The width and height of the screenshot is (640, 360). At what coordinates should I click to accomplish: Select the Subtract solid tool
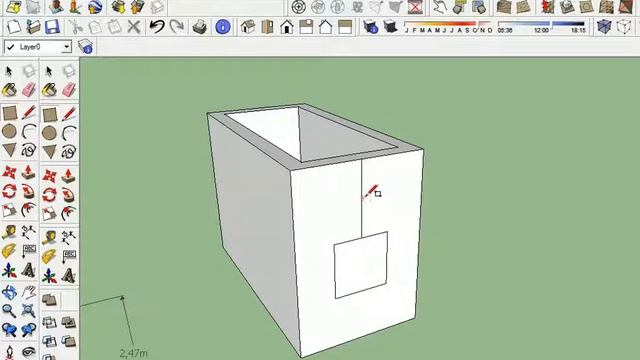pyautogui.click(x=49, y=340)
